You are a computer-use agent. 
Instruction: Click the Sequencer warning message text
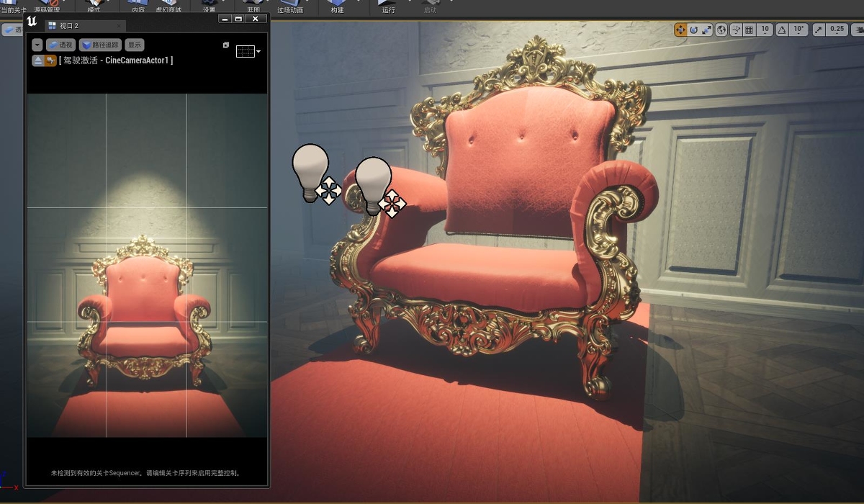147,473
